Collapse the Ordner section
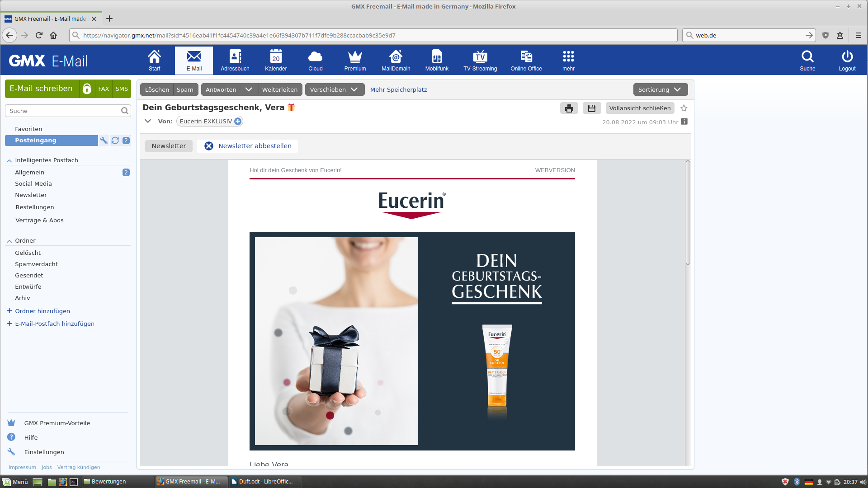Viewport: 868px width, 488px height. pyautogui.click(x=9, y=241)
